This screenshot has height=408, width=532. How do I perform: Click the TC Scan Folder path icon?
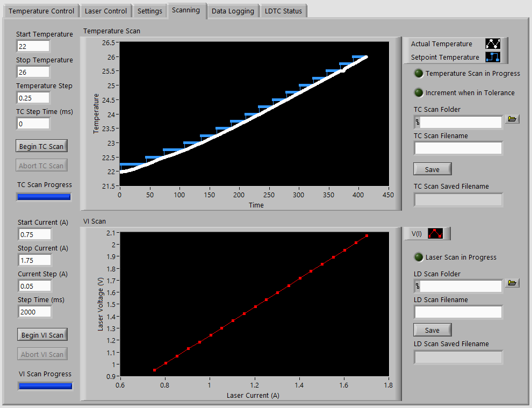point(418,123)
